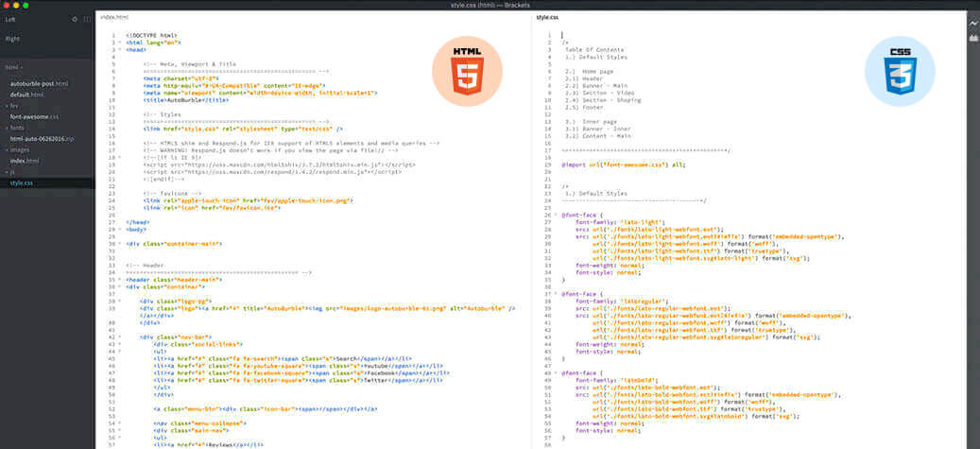Select the Right working set header
This screenshot has height=449, width=980.
coord(12,39)
